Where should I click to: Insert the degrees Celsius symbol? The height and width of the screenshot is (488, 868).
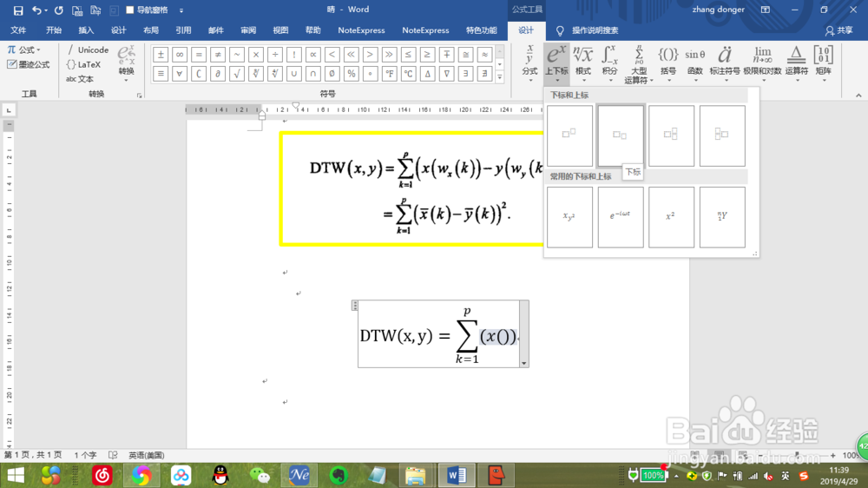tap(408, 73)
